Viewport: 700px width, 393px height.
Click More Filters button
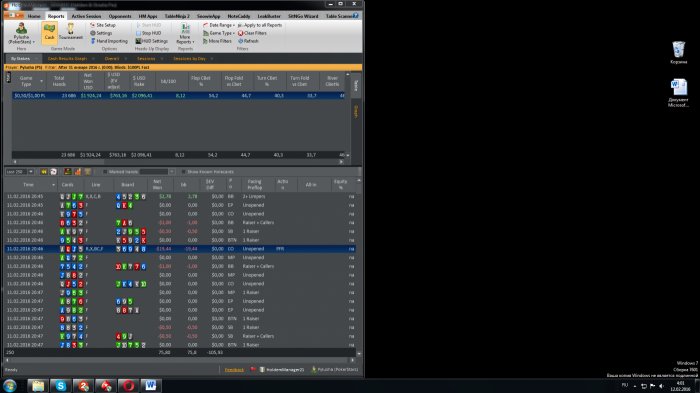coord(217,41)
